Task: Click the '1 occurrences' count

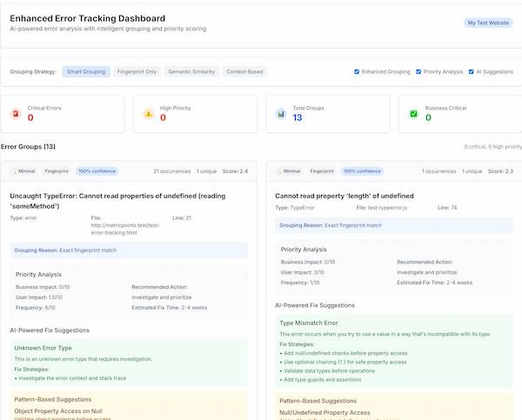Action: click(x=439, y=171)
